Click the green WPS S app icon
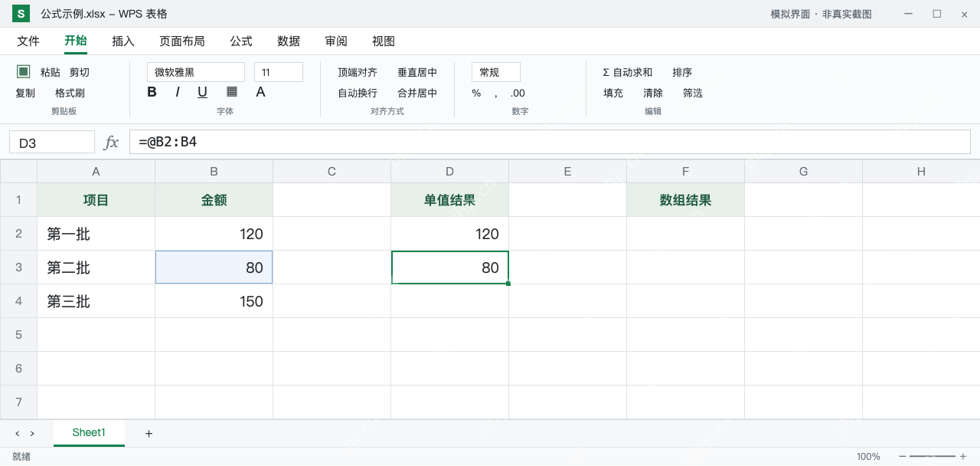The width and height of the screenshot is (980, 466). tap(21, 14)
